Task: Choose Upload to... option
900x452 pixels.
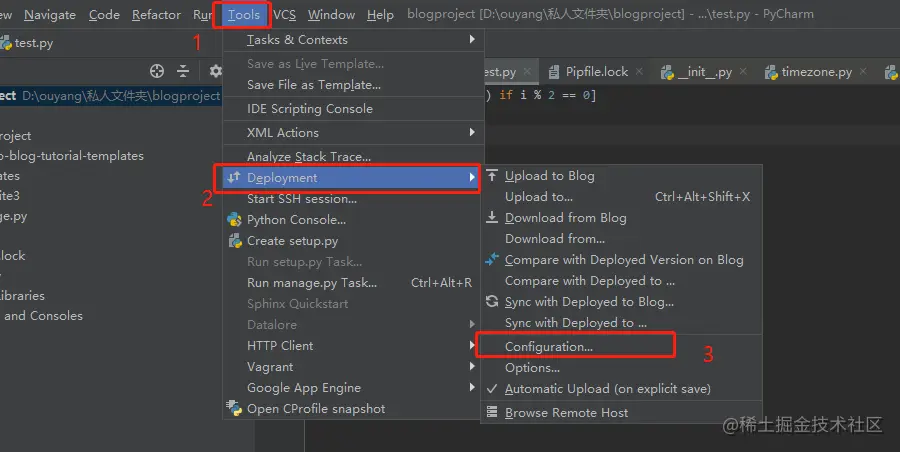Action: tap(622, 197)
